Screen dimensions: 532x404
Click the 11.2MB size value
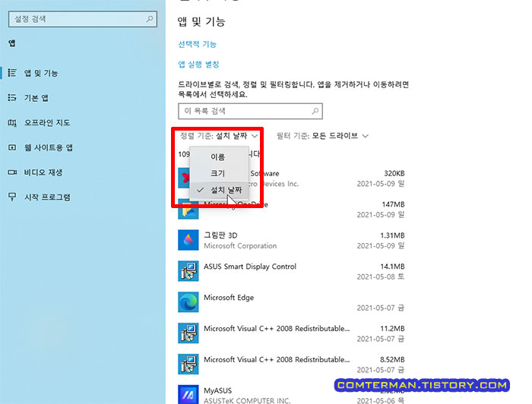393,328
